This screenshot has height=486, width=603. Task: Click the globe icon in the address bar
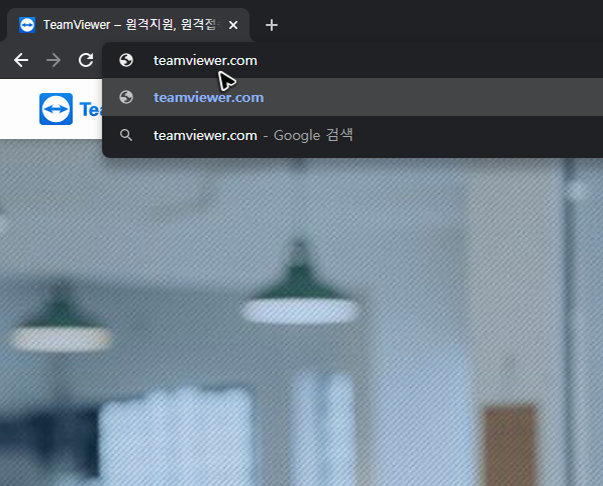pos(126,60)
